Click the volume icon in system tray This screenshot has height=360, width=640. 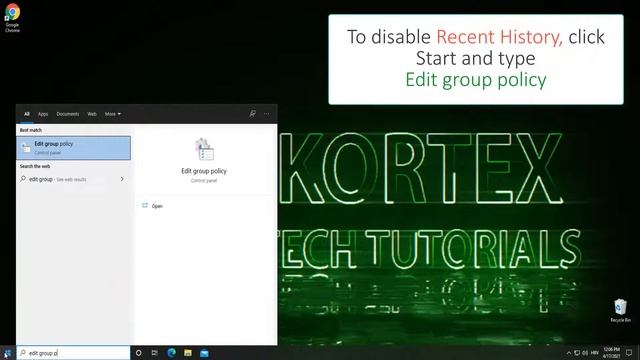tap(585, 353)
